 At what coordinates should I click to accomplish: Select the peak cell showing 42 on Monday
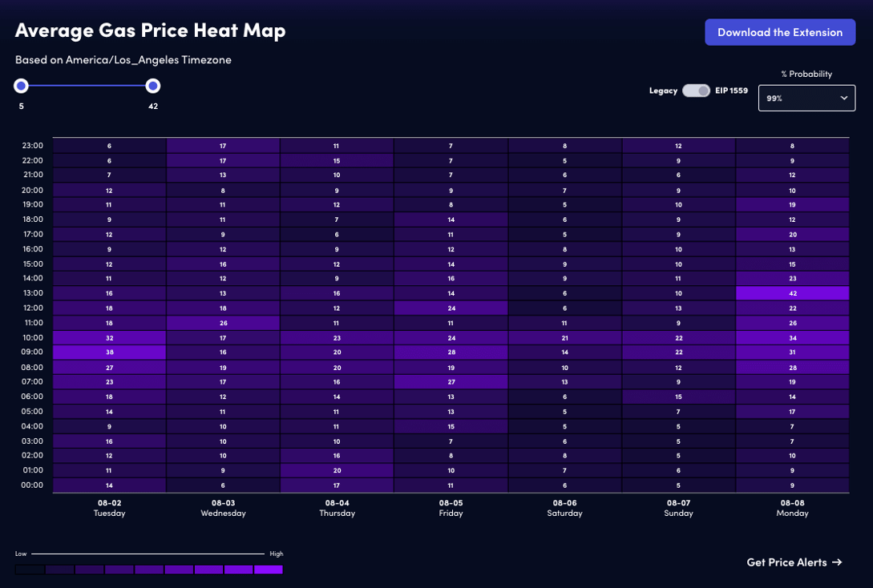792,293
